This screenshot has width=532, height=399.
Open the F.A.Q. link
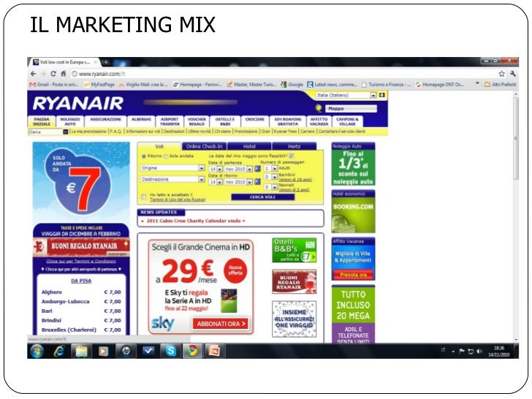115,132
